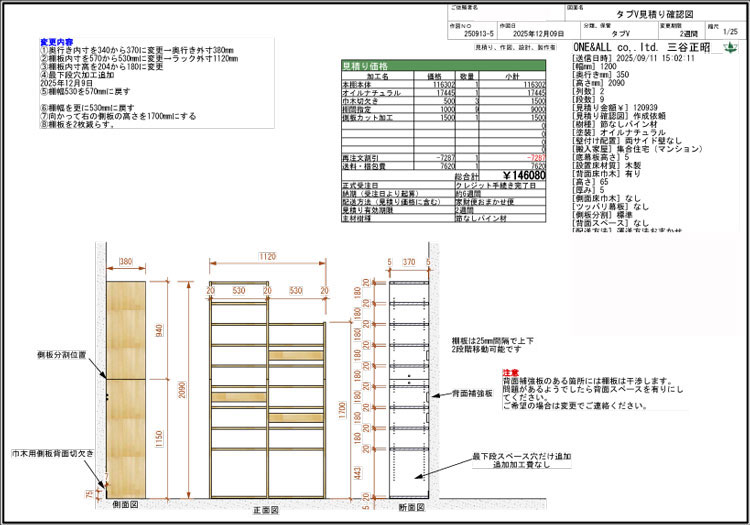750x525 pixels.
Task: Click the total amount ¥146080
Action: point(522,174)
